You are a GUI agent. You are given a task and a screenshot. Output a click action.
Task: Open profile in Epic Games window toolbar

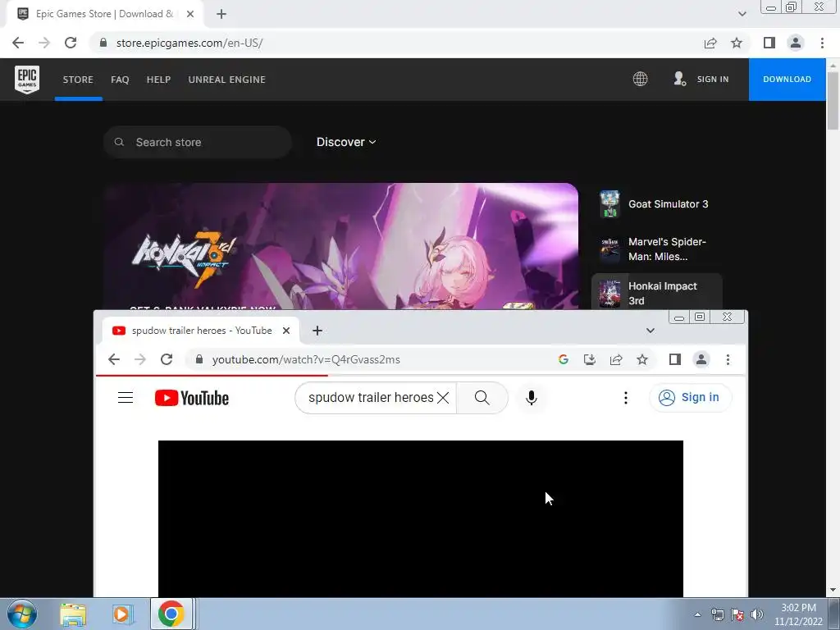click(796, 43)
